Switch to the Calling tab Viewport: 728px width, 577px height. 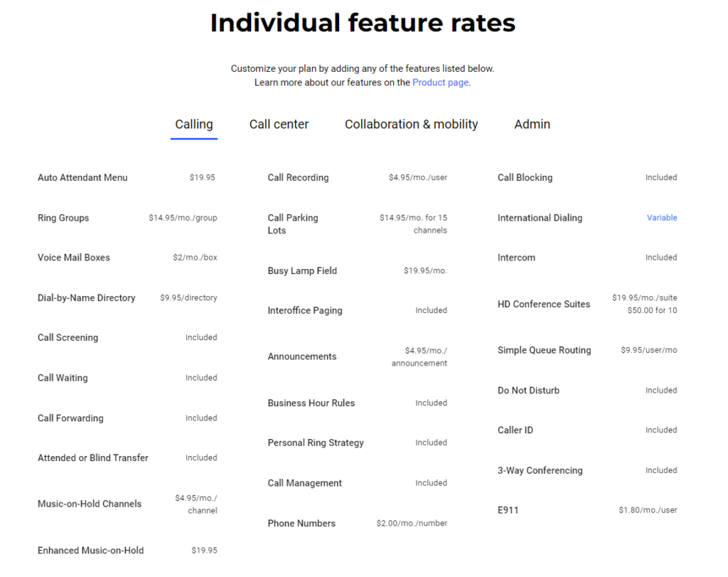[193, 125]
